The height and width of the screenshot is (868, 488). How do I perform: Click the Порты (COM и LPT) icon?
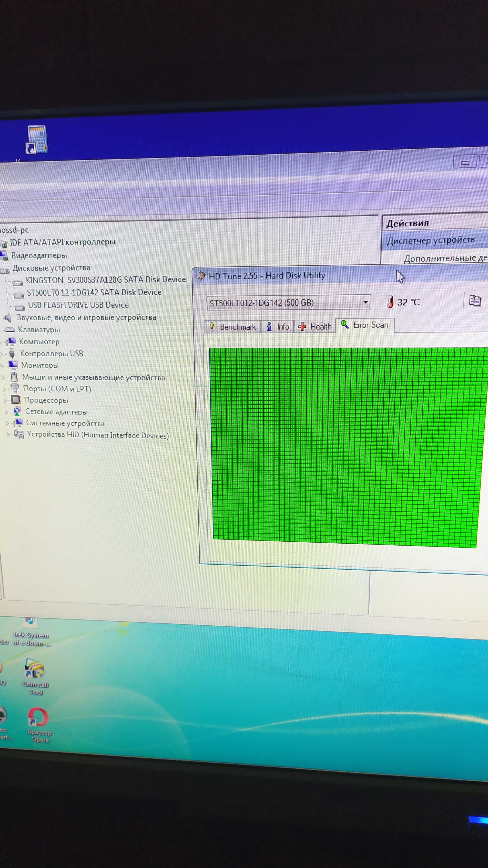(15, 388)
